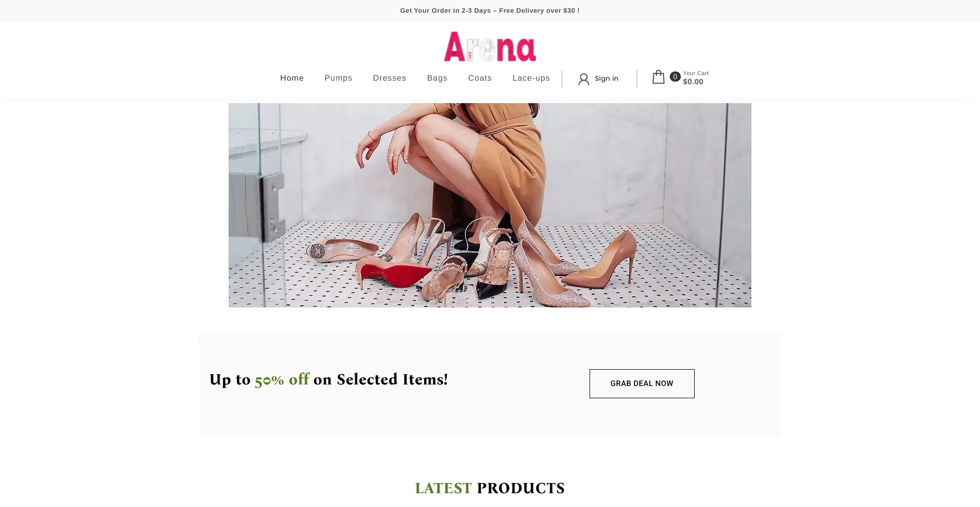This screenshot has height=507, width=980.
Task: Click the free delivery announcement text
Action: (x=489, y=11)
